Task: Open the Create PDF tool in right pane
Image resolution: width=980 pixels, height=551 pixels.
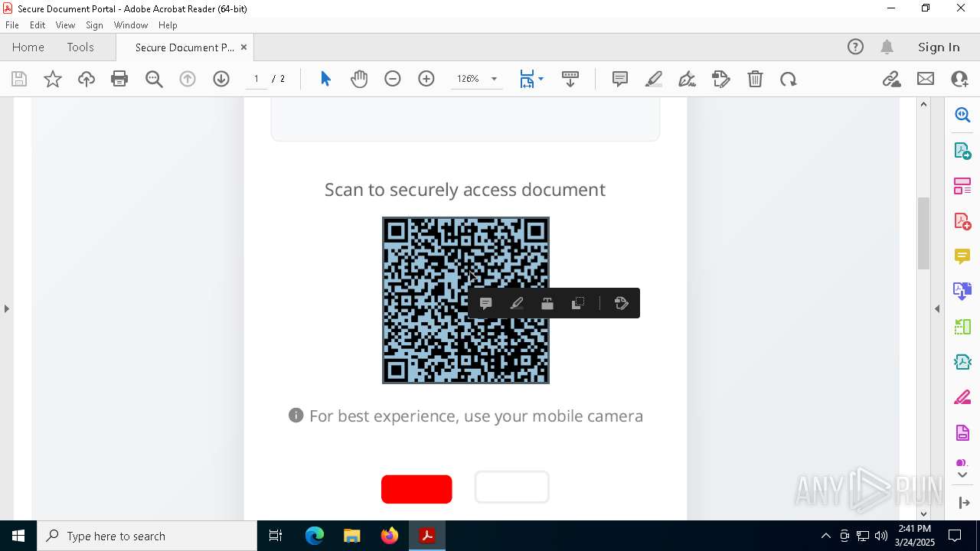Action: pyautogui.click(x=962, y=220)
